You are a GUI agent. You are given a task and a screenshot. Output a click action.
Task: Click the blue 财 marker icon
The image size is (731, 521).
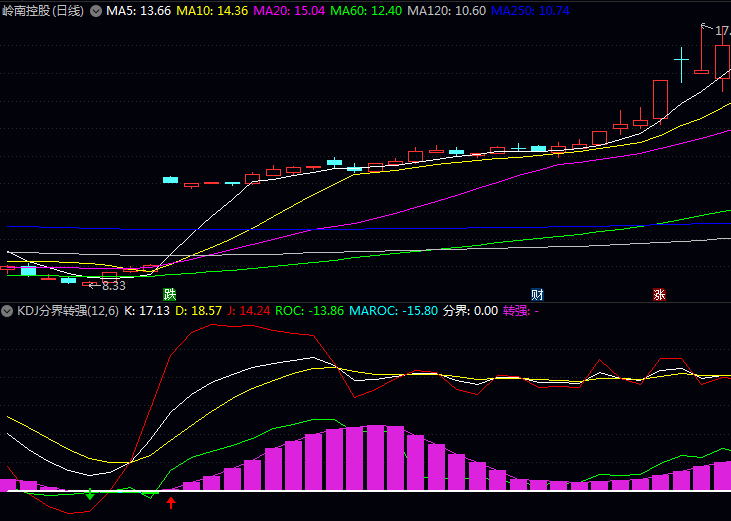pyautogui.click(x=537, y=295)
